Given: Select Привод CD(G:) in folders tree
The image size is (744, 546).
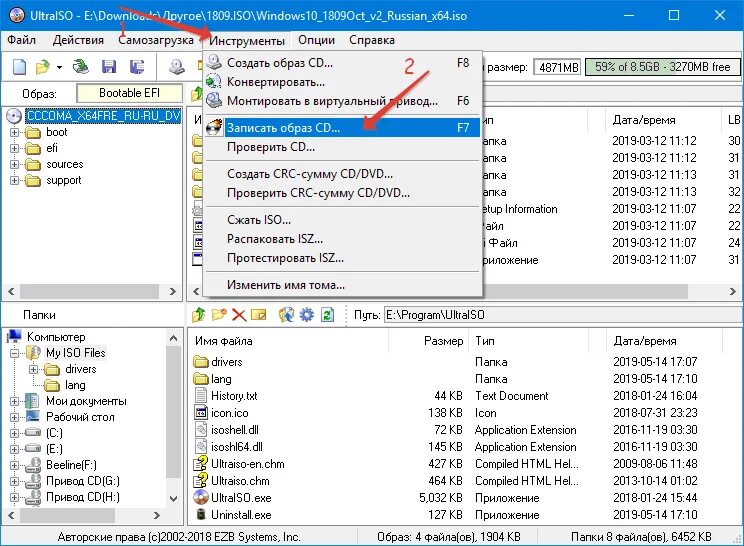Looking at the screenshot, I should point(83,481).
